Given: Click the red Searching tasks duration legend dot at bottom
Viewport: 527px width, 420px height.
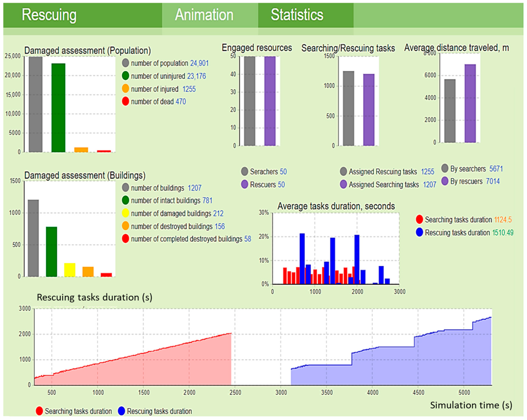Looking at the screenshot, I should [39, 411].
